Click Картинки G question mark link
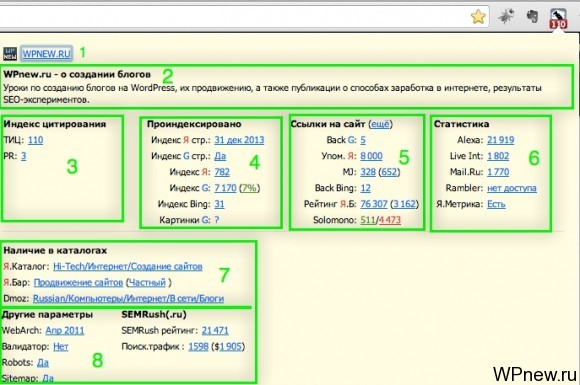580x385 pixels. [217, 220]
